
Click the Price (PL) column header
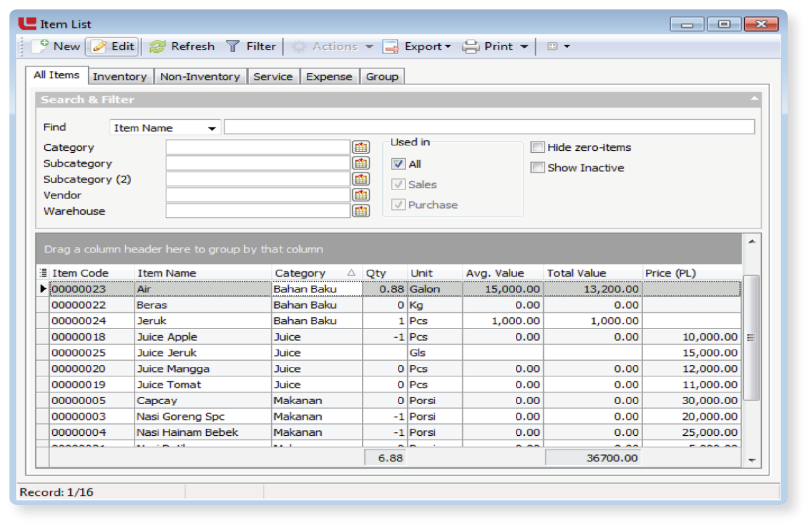[x=692, y=273]
